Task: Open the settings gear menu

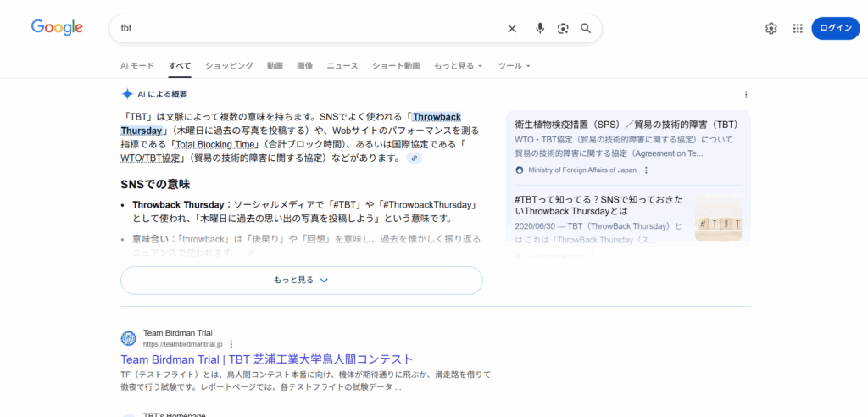Action: 771,28
